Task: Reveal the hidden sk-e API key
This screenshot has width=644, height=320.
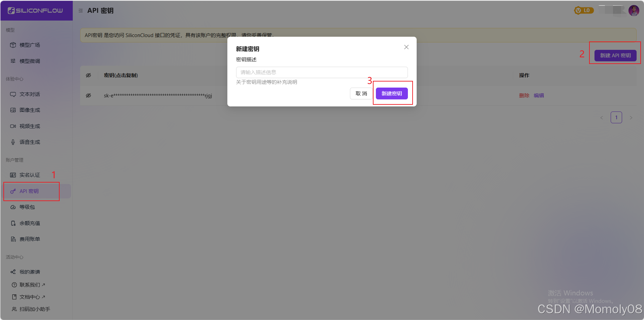Action: click(89, 95)
